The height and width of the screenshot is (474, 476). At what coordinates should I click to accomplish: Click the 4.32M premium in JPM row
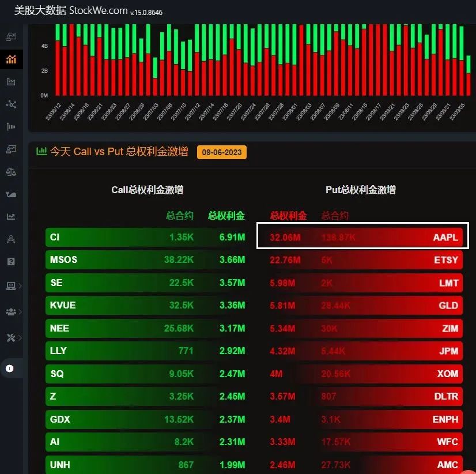(x=282, y=351)
